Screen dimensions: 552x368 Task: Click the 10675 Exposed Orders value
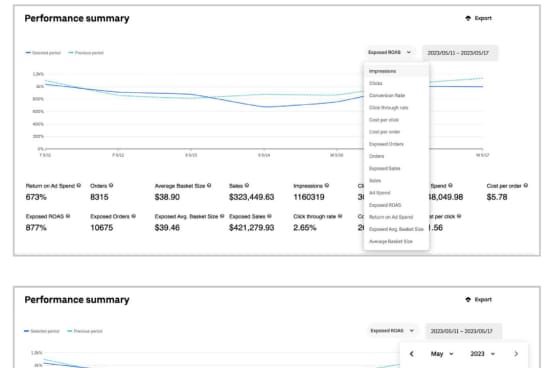(x=101, y=227)
